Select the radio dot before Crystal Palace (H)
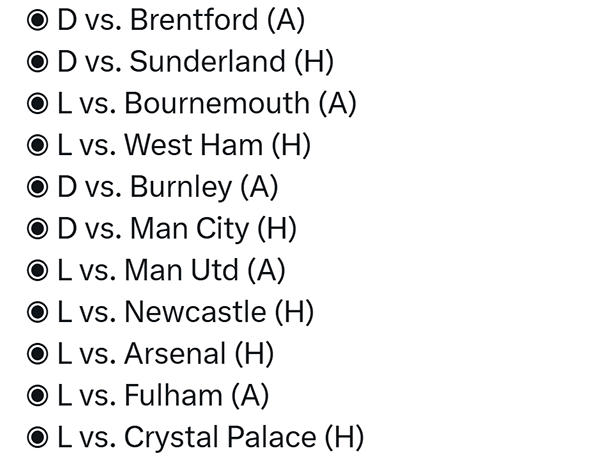612x457 pixels. click(40, 438)
